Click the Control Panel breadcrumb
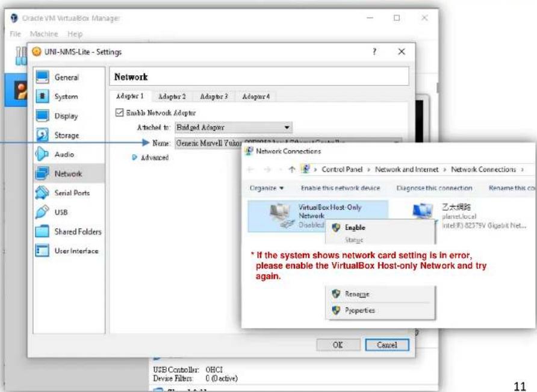The width and height of the screenshot is (537, 392). (342, 169)
